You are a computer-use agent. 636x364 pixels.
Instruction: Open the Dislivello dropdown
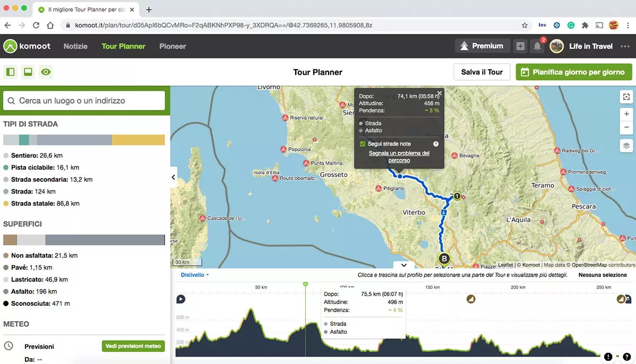pyautogui.click(x=195, y=275)
